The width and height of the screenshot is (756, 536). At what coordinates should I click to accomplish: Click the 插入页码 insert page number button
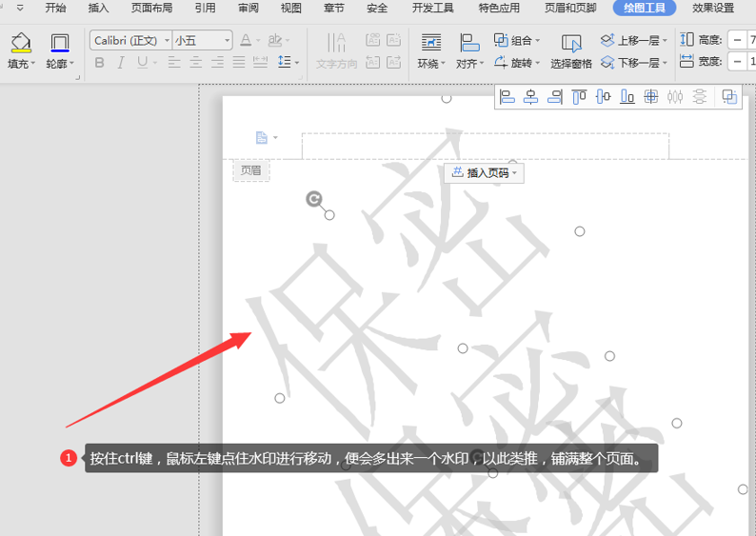click(x=484, y=172)
